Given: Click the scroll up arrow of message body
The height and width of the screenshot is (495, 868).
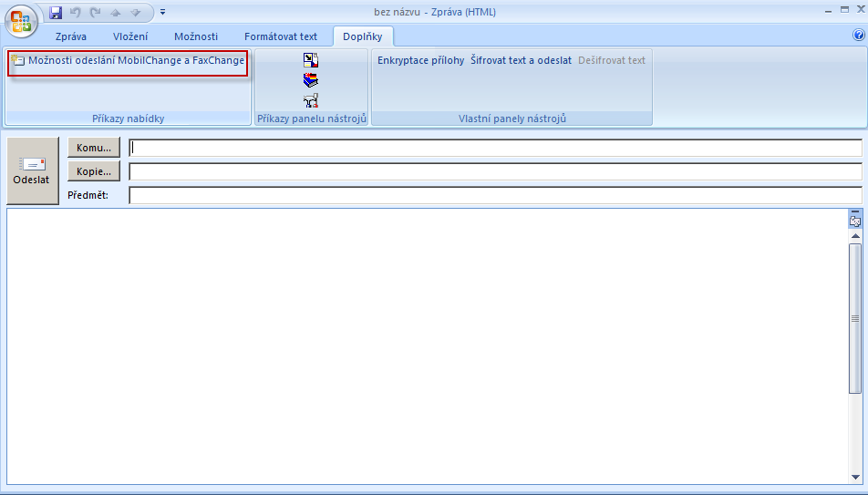Looking at the screenshot, I should click(x=855, y=236).
